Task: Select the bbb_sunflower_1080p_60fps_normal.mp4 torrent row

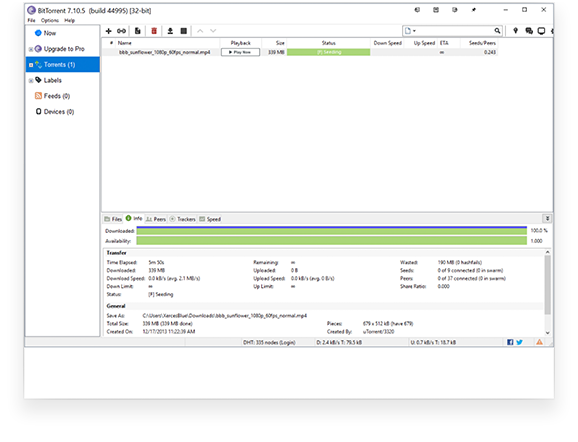Action: click(x=300, y=52)
